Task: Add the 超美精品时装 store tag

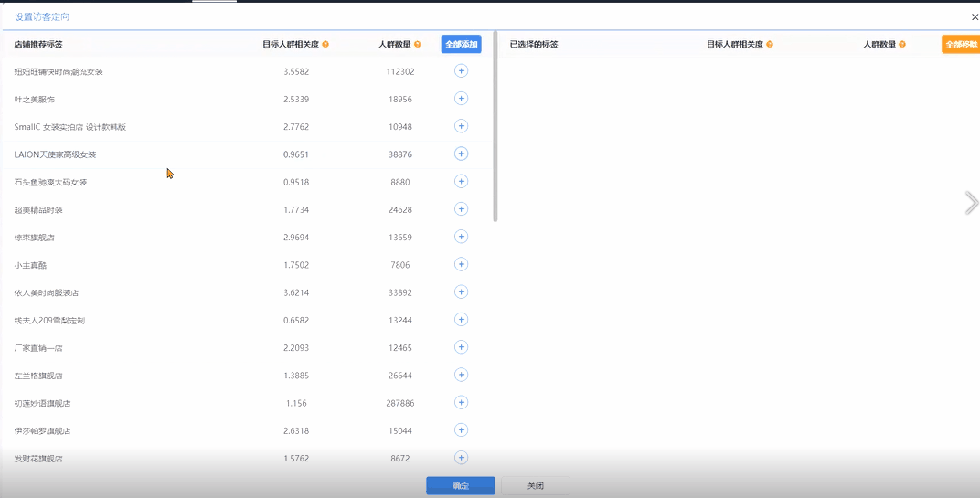Action: point(461,209)
